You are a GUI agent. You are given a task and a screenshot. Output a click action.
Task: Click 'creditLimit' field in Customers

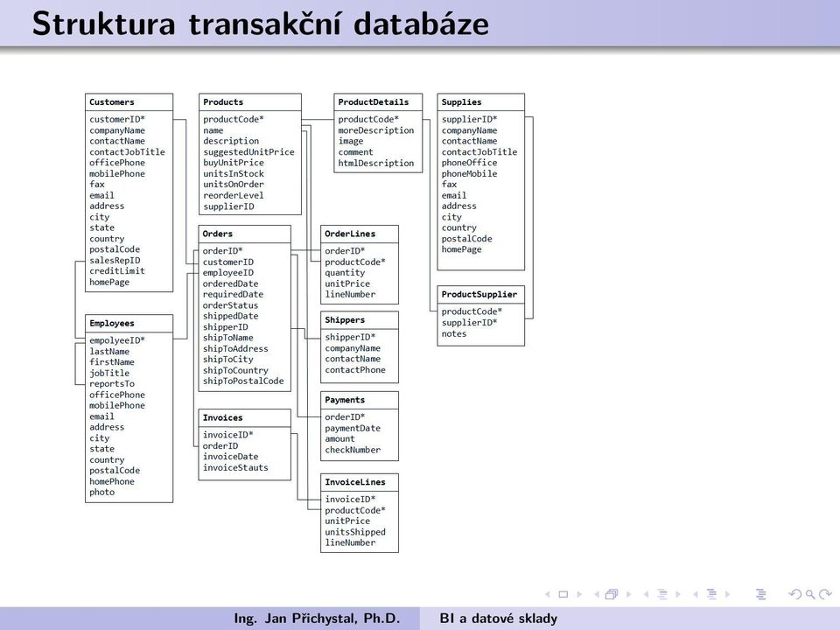pyautogui.click(x=116, y=270)
